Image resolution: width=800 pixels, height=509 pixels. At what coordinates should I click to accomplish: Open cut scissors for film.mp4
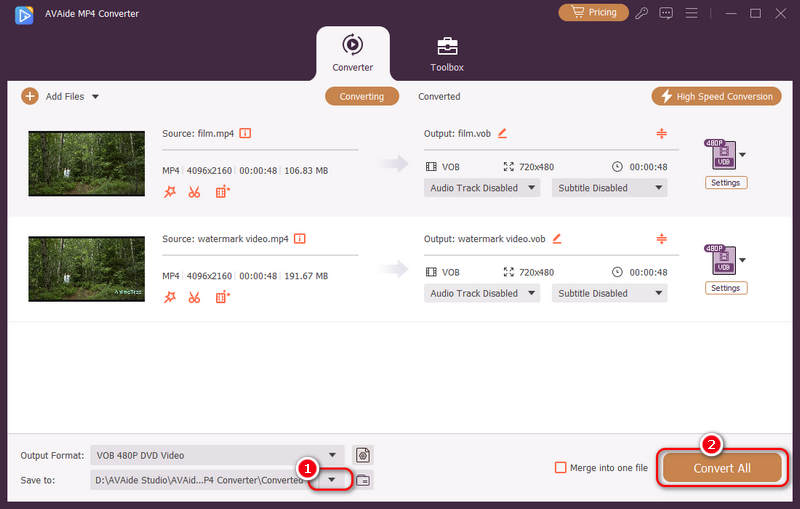[x=194, y=192]
